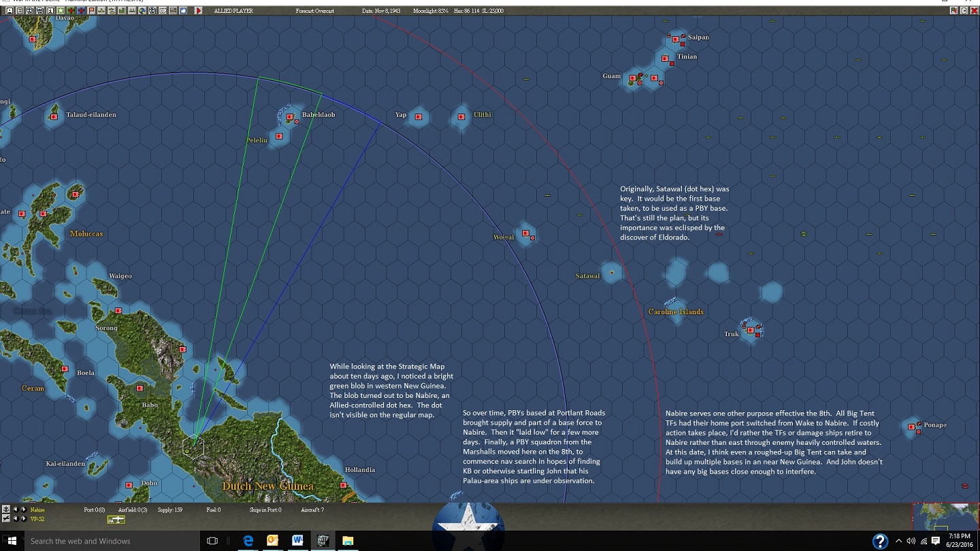This screenshot has height=551, width=980.
Task: Select the Yap base marker
Action: point(419,117)
